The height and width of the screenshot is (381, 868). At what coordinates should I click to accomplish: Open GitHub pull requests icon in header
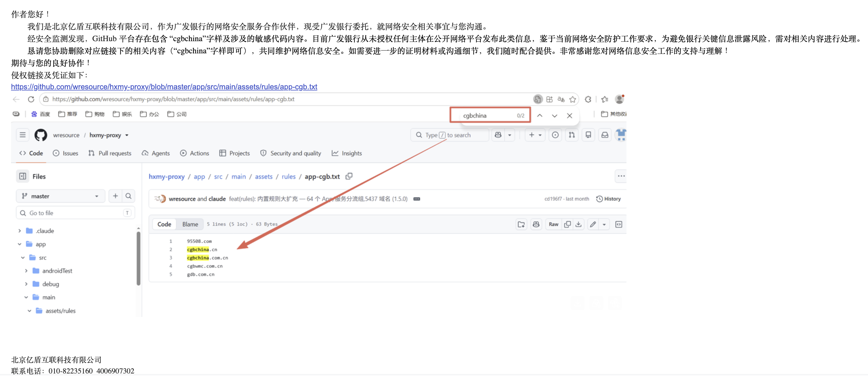point(572,135)
